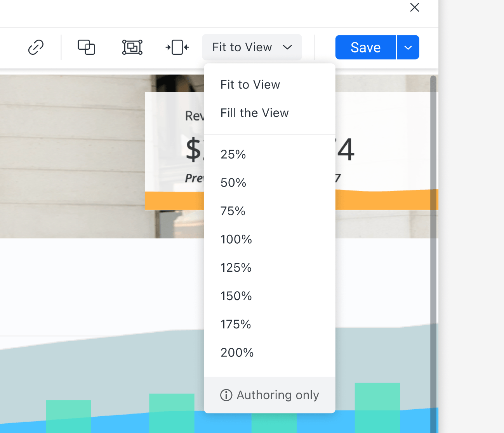The height and width of the screenshot is (433, 504).
Task: Open the Save button's chevron menu
Action: [x=408, y=47]
